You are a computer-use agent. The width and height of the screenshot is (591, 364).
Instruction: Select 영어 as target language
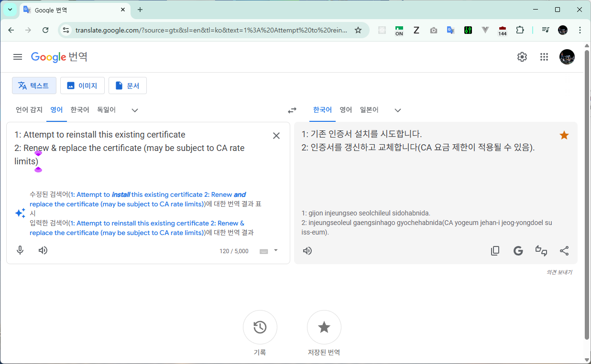click(346, 110)
